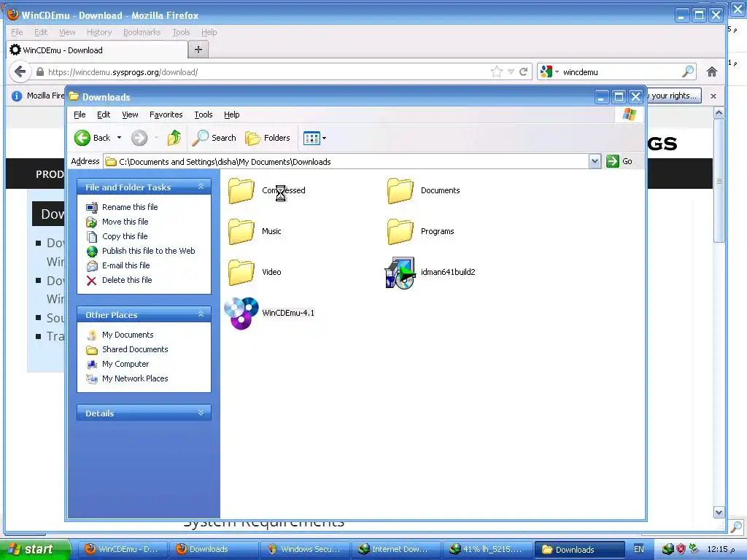Switch to 41% download progress taskbar item
Screen dimensions: 747x560
pyautogui.click(x=487, y=549)
